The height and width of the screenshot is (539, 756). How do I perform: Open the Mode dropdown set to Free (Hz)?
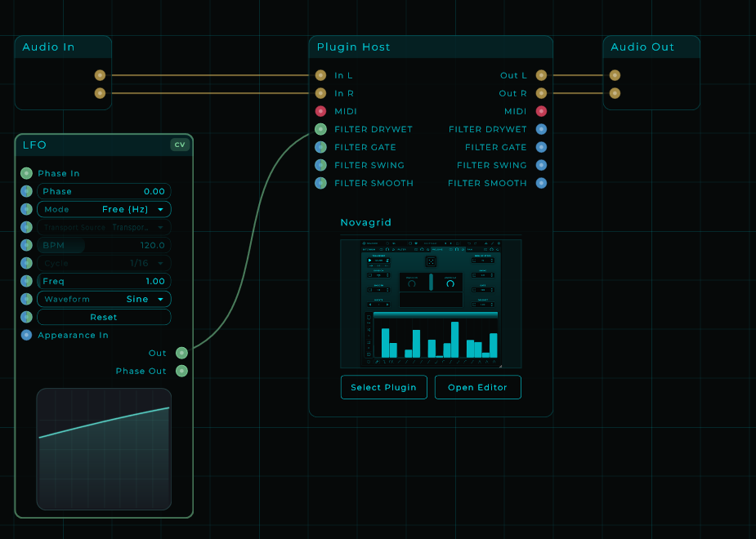point(104,209)
